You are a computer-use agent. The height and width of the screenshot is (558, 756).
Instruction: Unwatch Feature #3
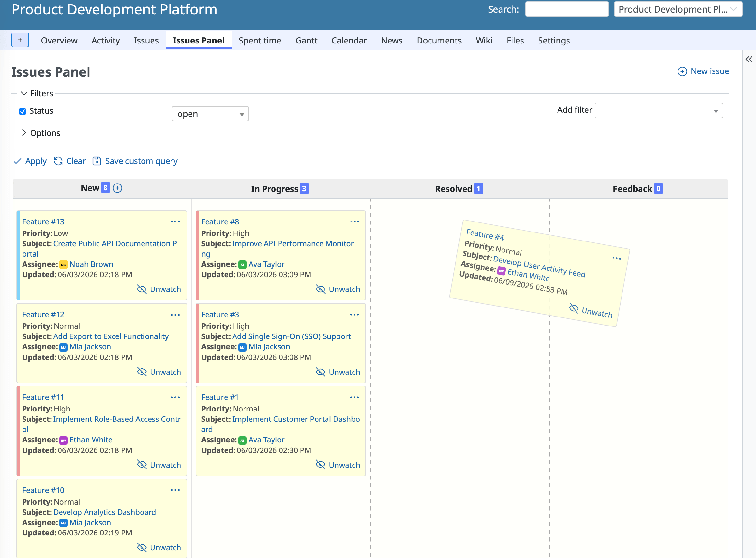(338, 372)
